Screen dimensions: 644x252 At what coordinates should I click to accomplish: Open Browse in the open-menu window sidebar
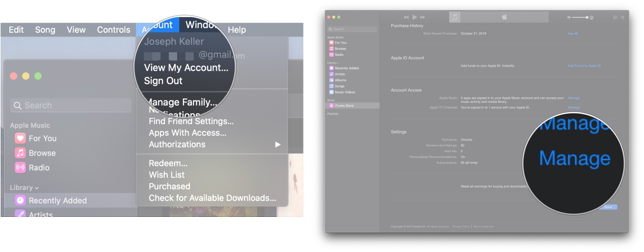(x=35, y=153)
